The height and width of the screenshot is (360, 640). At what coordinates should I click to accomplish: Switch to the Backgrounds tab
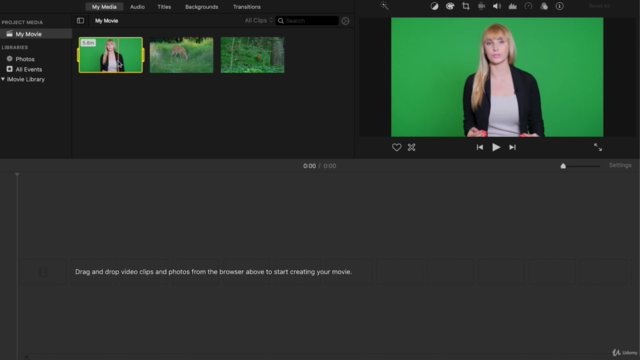click(202, 7)
